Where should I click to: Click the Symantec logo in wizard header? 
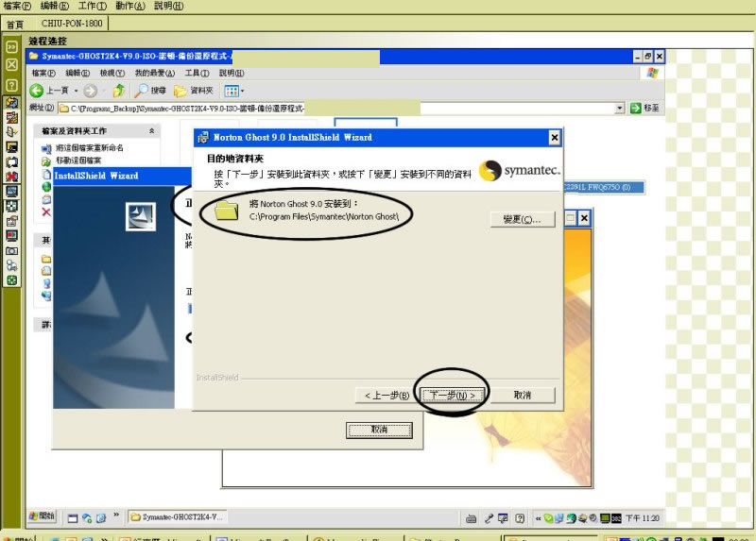click(x=520, y=171)
